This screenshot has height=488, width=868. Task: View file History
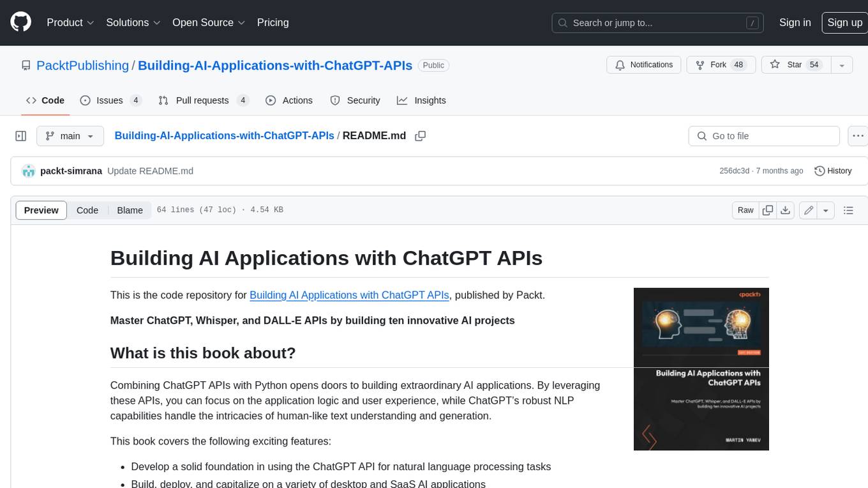click(833, 171)
